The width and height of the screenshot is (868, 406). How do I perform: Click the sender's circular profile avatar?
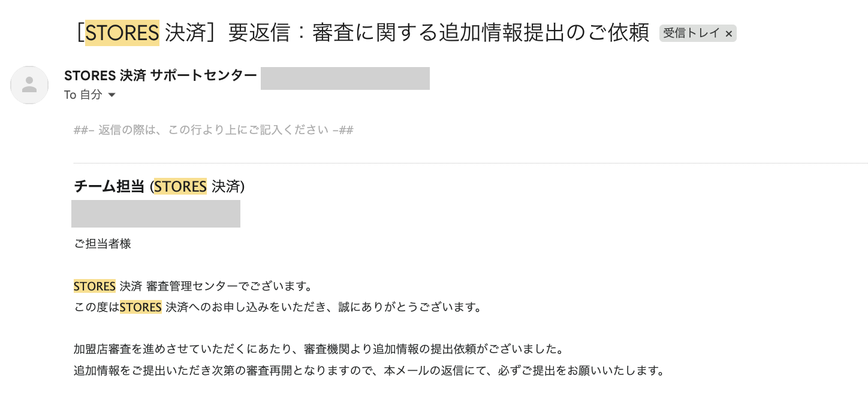point(29,85)
